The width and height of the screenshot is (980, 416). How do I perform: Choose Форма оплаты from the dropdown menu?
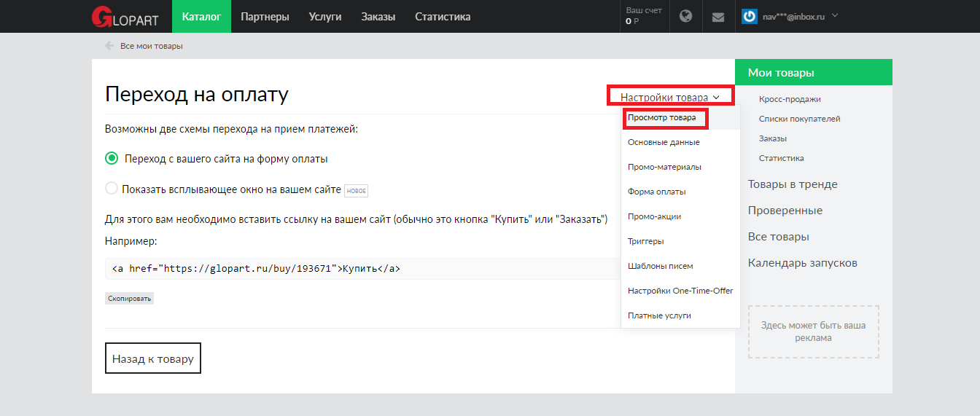(x=656, y=192)
